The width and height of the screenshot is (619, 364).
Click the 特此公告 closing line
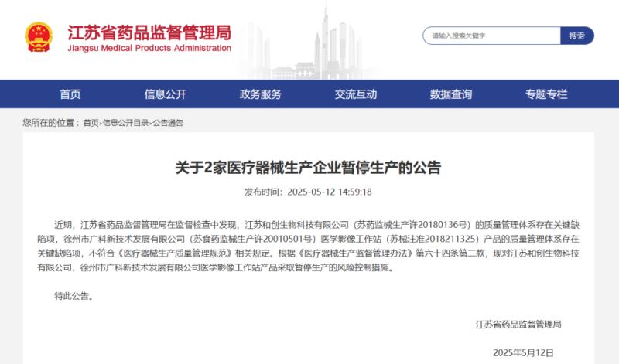tap(74, 295)
